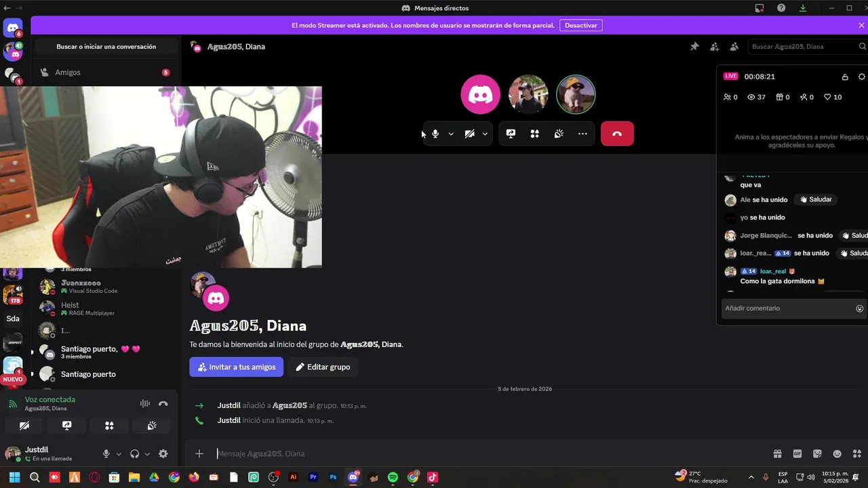
Task: Add friends to group DM icon
Action: (714, 47)
